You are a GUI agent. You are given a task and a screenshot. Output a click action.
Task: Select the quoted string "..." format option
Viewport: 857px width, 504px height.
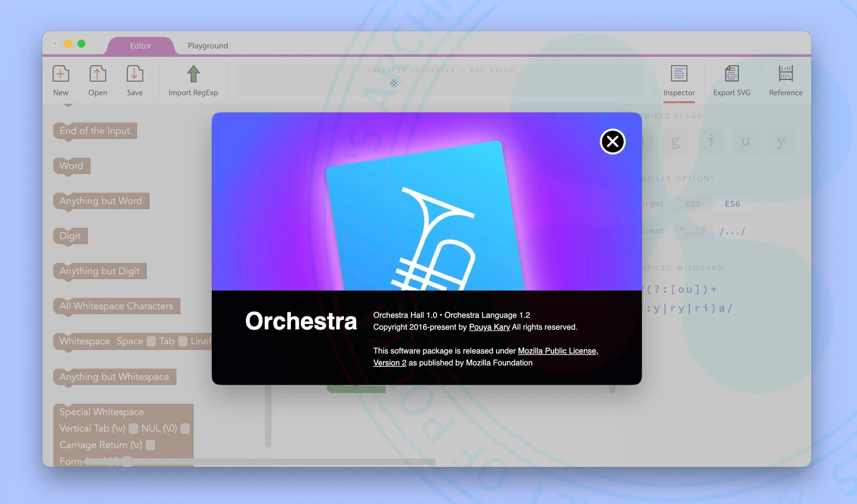[x=693, y=231]
